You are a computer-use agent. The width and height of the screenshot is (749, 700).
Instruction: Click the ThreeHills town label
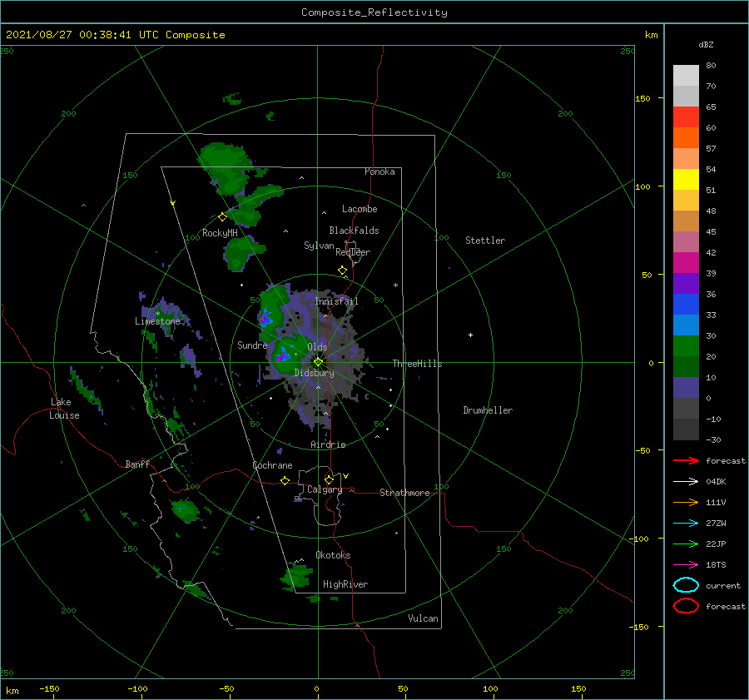(418, 364)
